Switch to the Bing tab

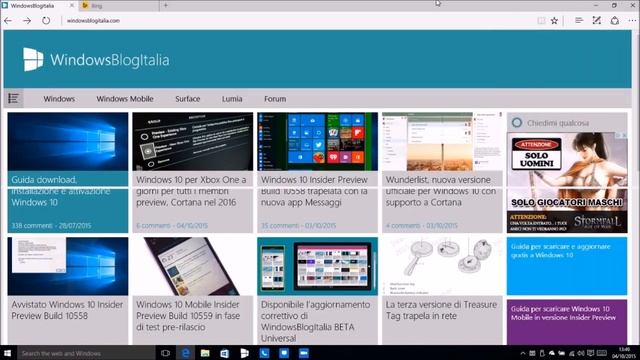[119, 6]
